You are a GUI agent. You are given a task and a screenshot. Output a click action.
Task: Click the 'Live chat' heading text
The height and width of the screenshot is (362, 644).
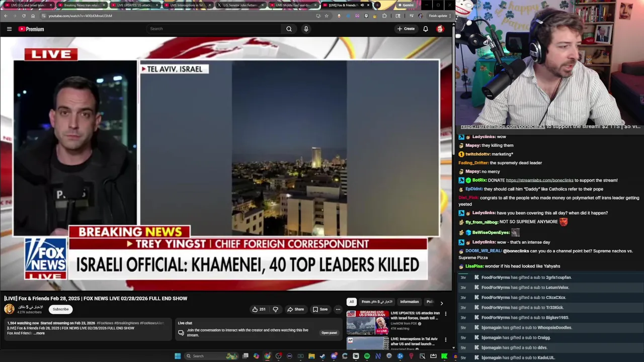(x=185, y=323)
